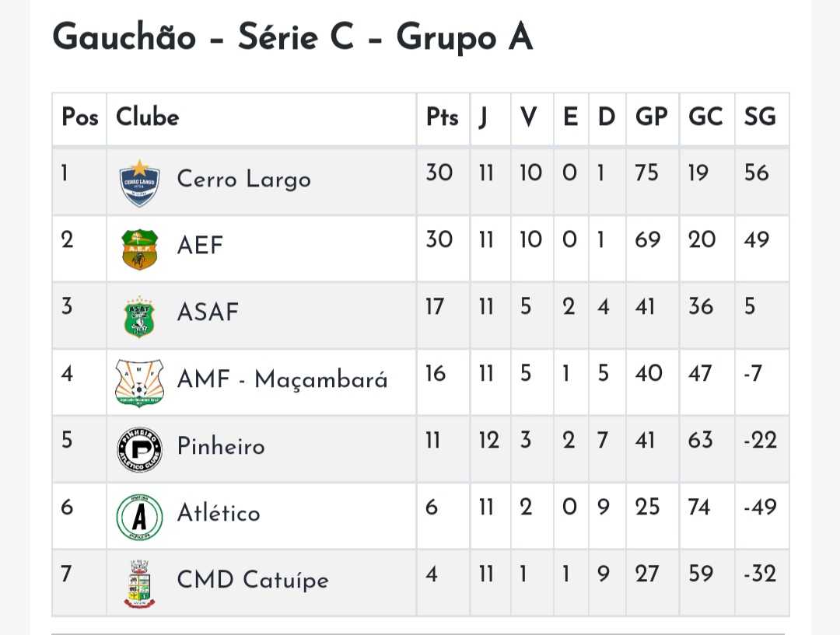Click the Clube column header

click(x=148, y=118)
